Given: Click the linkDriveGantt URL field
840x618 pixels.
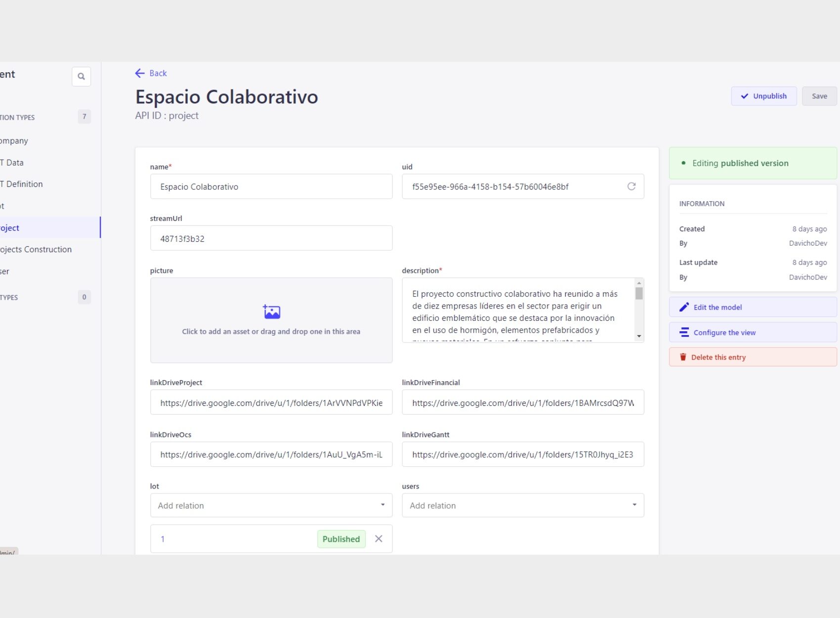Looking at the screenshot, I should tap(522, 454).
